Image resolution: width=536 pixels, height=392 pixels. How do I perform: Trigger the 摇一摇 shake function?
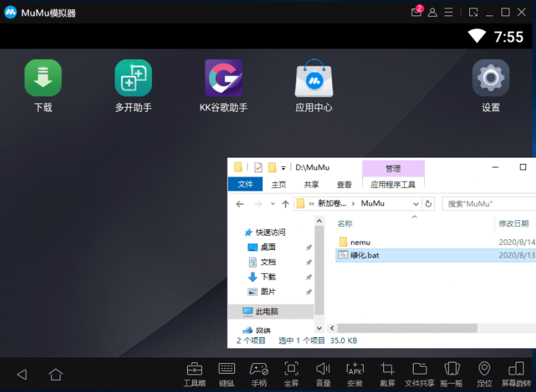(452, 374)
